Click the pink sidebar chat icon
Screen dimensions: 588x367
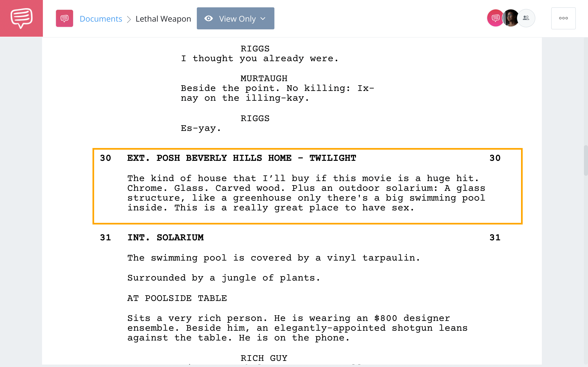point(21,18)
